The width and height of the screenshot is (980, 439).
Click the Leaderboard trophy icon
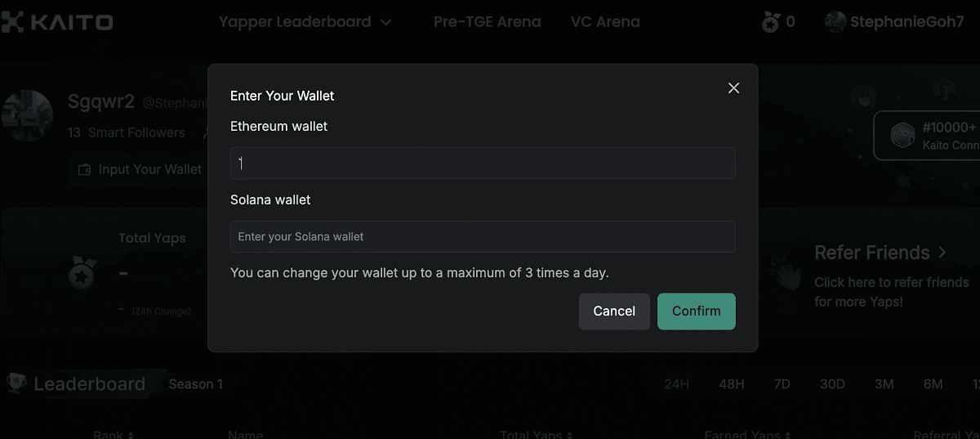pyautogui.click(x=16, y=383)
